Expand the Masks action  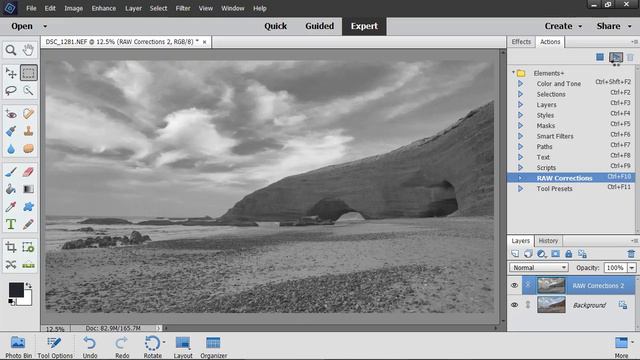(520, 125)
